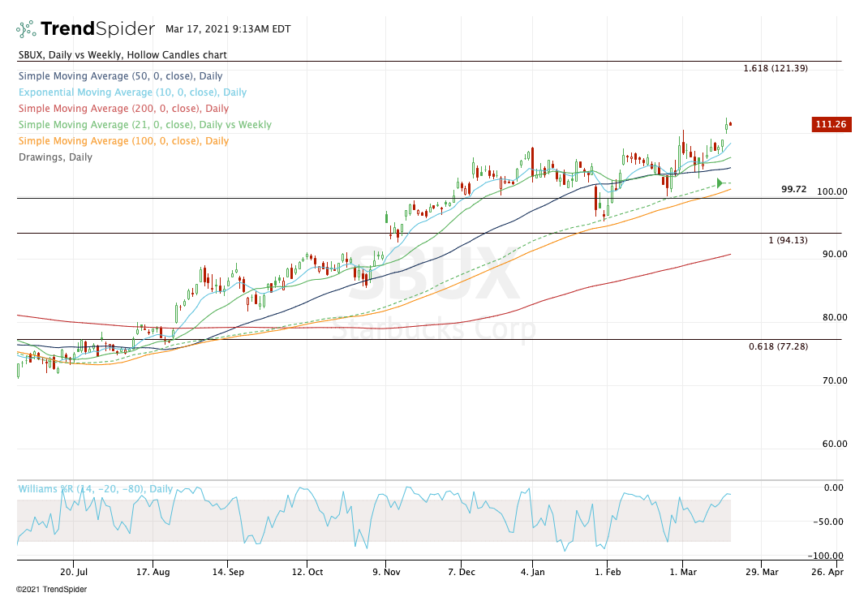Select the SBUX Daily vs Weekly chart title
Screen dimensions: 868x597
tap(122, 55)
